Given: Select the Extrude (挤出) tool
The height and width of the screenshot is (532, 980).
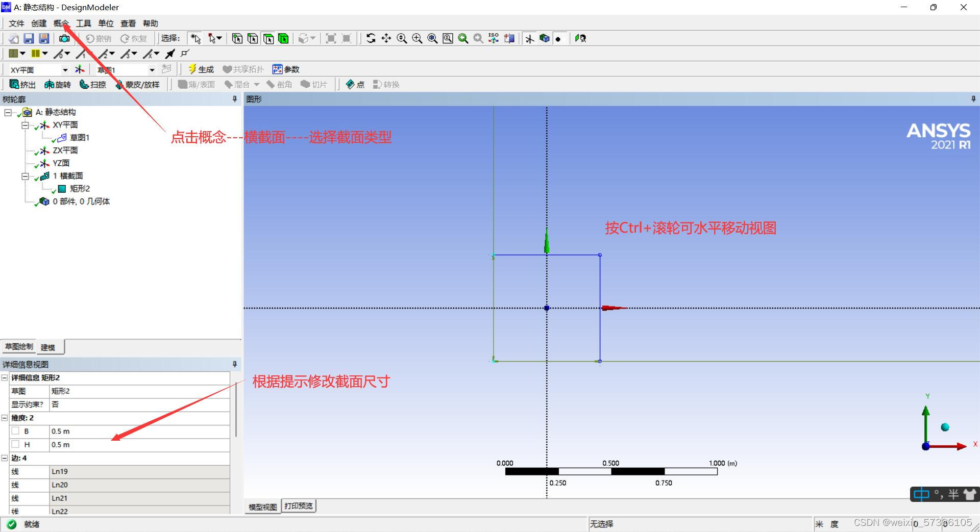Looking at the screenshot, I should (22, 85).
